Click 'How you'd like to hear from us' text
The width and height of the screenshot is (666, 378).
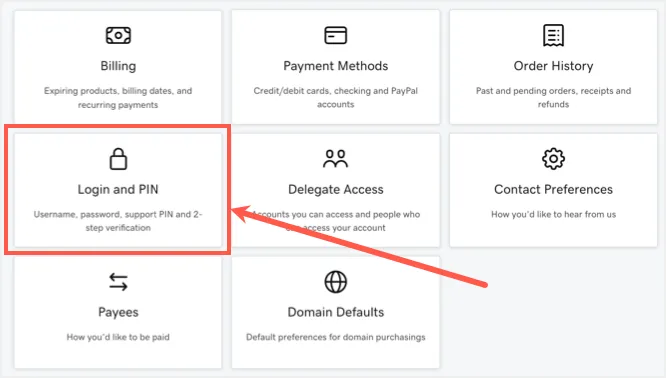553,214
